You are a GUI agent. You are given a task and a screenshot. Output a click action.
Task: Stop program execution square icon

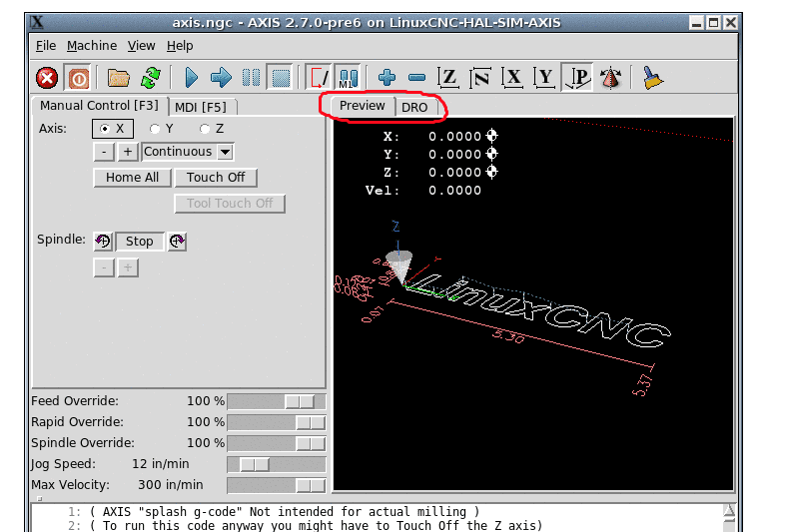pos(281,78)
